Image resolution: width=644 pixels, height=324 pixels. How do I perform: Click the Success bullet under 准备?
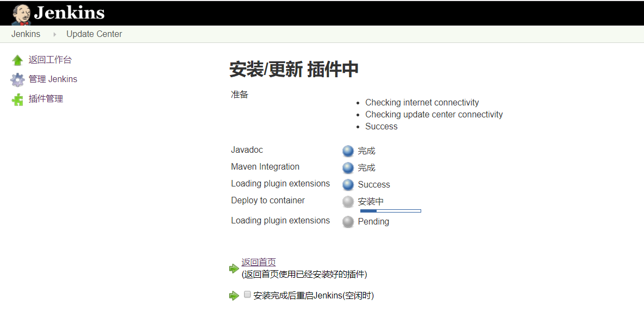tap(381, 127)
